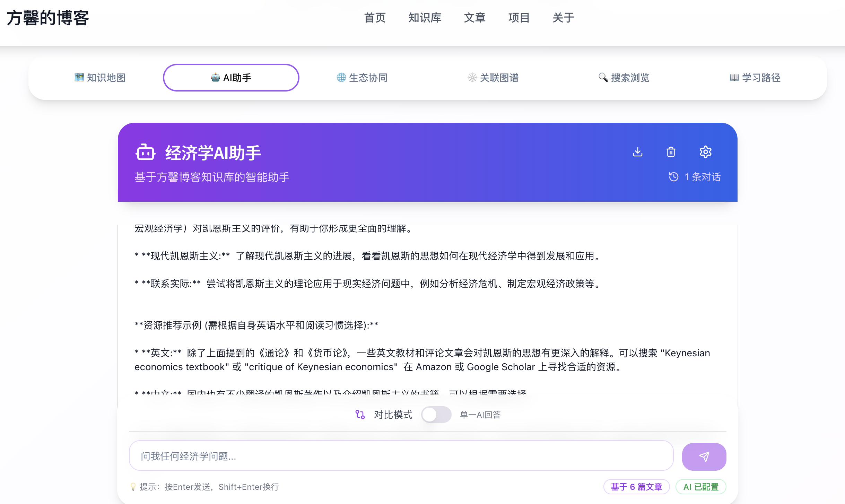Open the 文章 page from navigation

[x=475, y=18]
